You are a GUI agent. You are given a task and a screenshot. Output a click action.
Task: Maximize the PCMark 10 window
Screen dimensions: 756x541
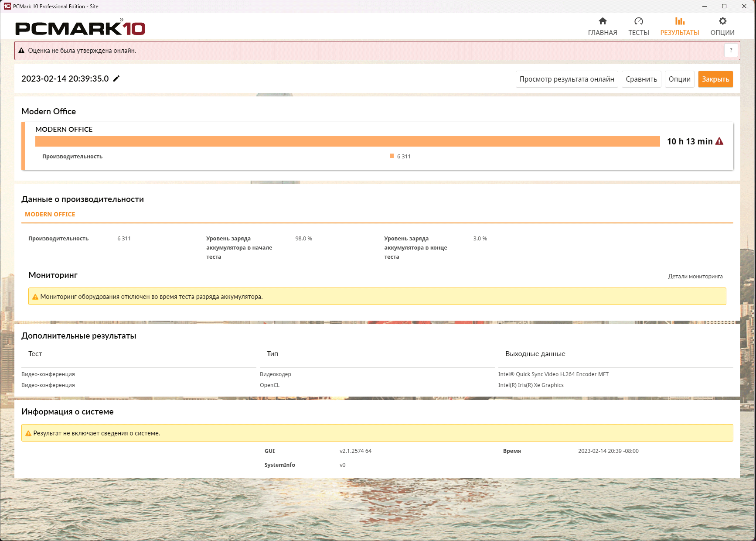pyautogui.click(x=724, y=6)
